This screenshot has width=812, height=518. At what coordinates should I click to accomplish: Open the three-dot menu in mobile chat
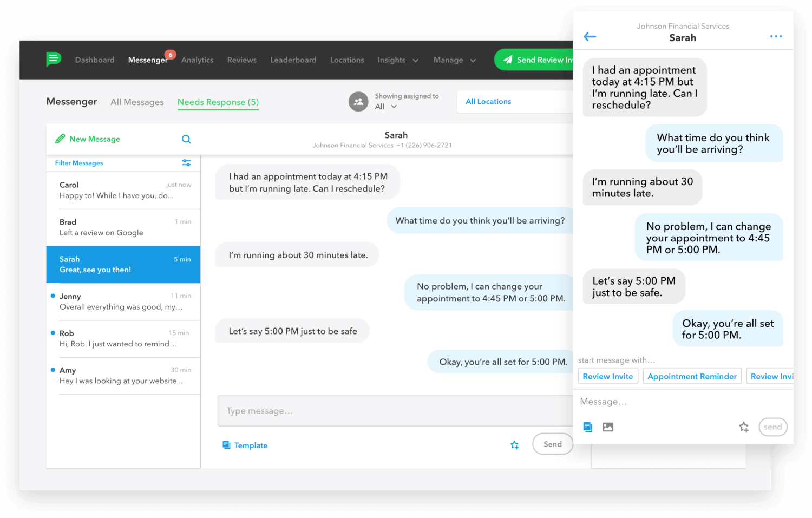click(776, 37)
